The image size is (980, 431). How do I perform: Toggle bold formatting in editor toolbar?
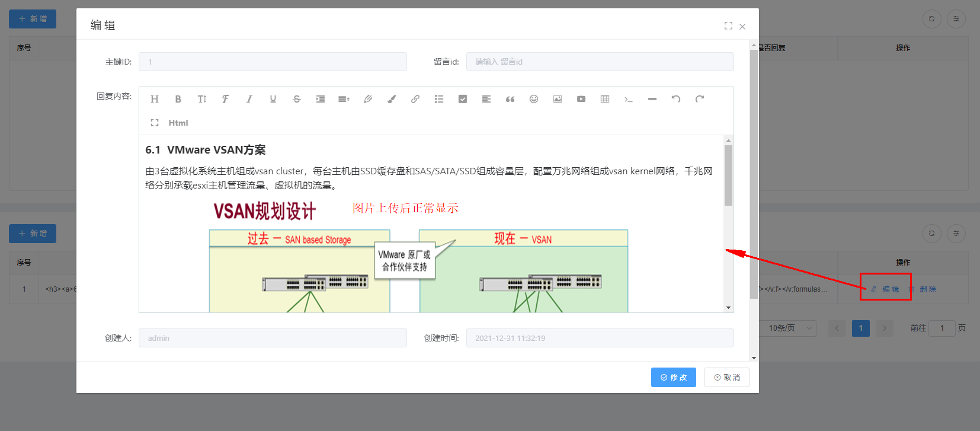(178, 99)
